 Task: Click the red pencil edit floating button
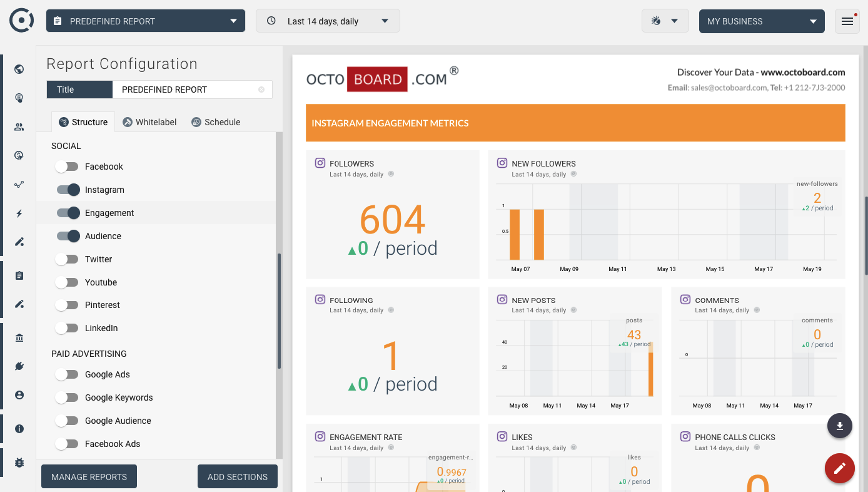pos(840,468)
